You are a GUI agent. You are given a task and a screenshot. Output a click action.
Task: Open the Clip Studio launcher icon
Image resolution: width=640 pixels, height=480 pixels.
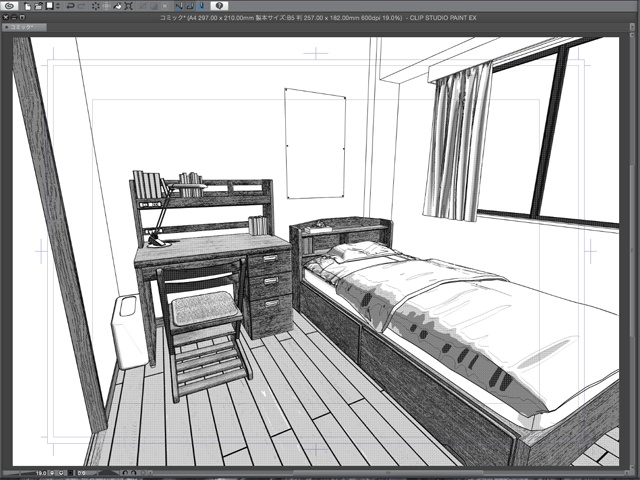click(x=9, y=6)
